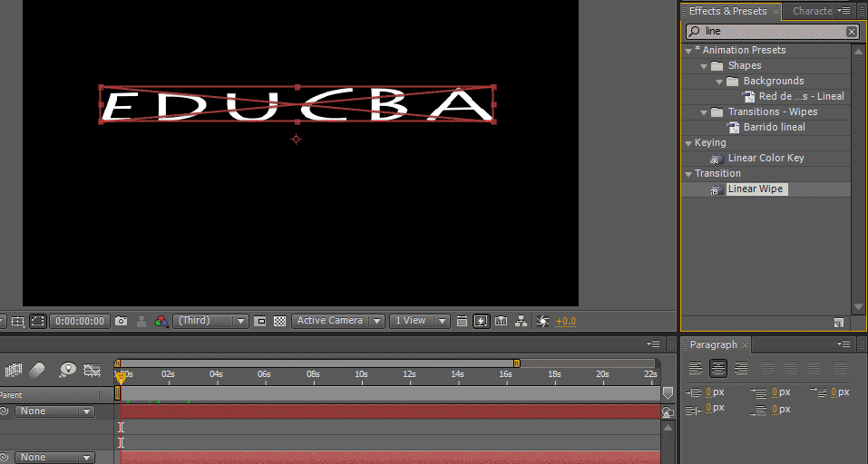Open second layer's Parent None dropdown
The image size is (868, 464).
coord(54,458)
